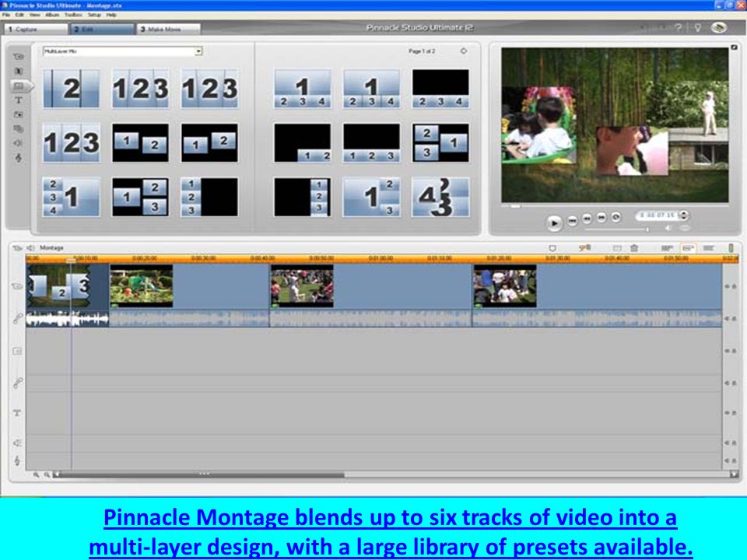
Task: Open the MultiLayer theme dropdown arrow
Action: [198, 51]
